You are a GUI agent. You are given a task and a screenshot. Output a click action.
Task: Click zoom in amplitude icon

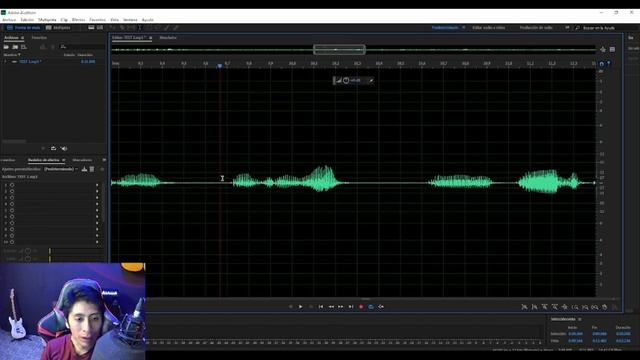pyautogui.click(x=524, y=307)
